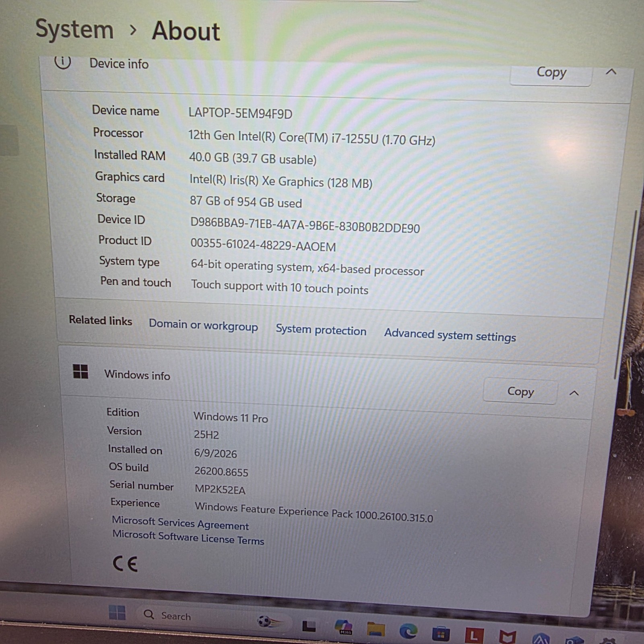Select the Device ID value starting D986BBA9

(305, 225)
